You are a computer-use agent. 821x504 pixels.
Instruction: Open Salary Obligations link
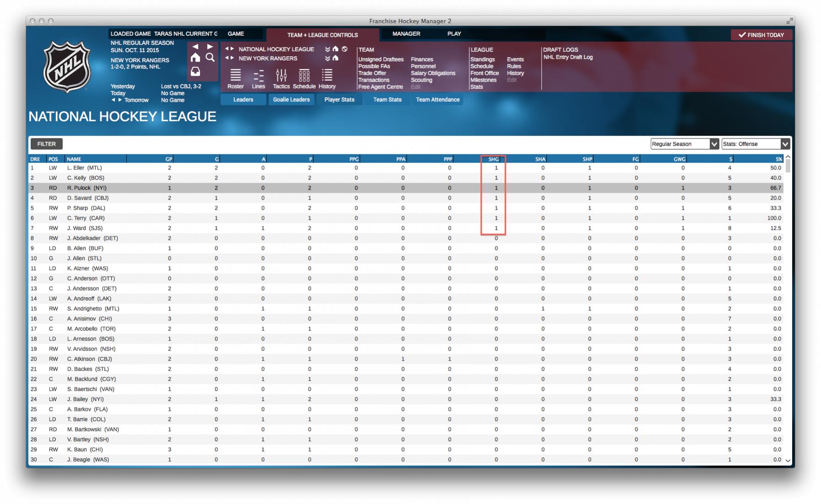[x=433, y=73]
